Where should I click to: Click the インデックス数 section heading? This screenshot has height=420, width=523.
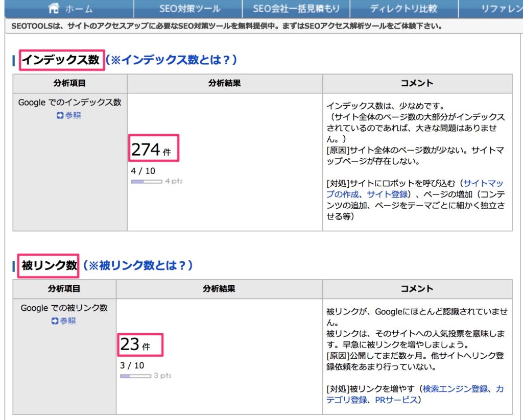pyautogui.click(x=60, y=60)
